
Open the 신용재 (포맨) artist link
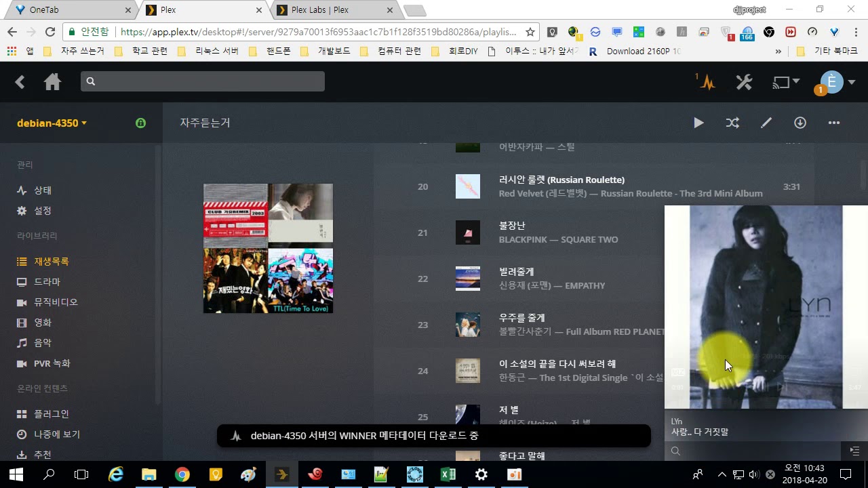pos(526,285)
